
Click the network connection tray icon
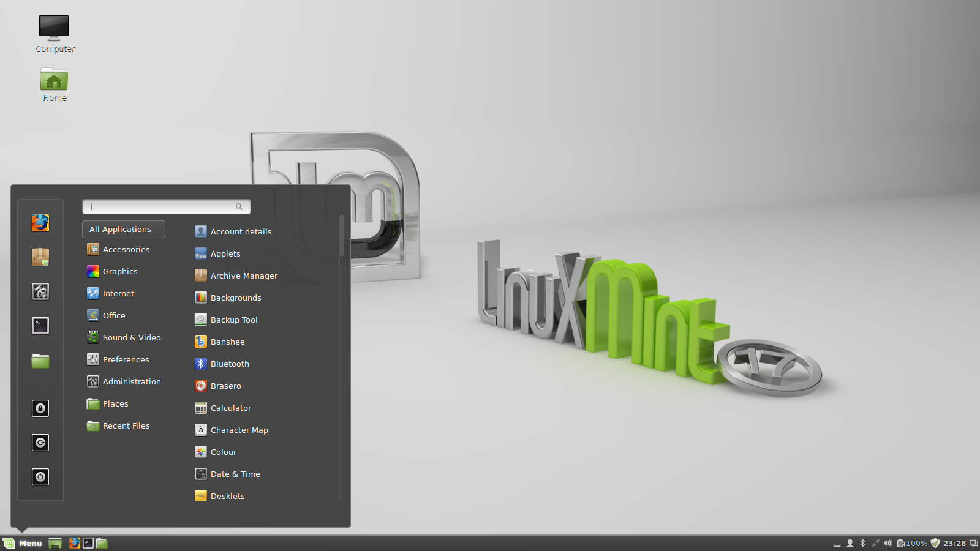(x=876, y=543)
